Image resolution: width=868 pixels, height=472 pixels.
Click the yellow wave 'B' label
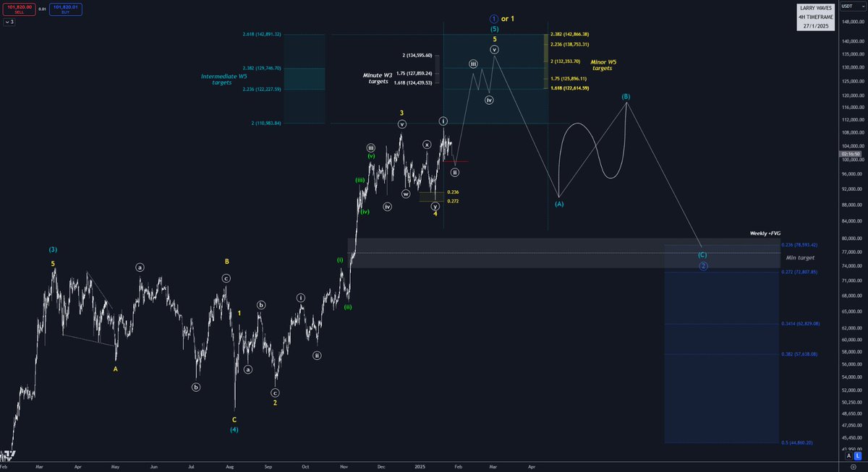point(226,262)
